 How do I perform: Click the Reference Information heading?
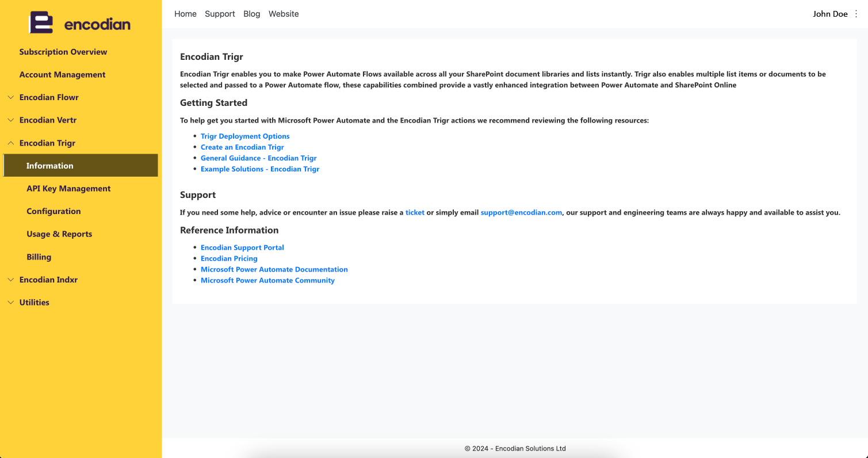tap(229, 230)
